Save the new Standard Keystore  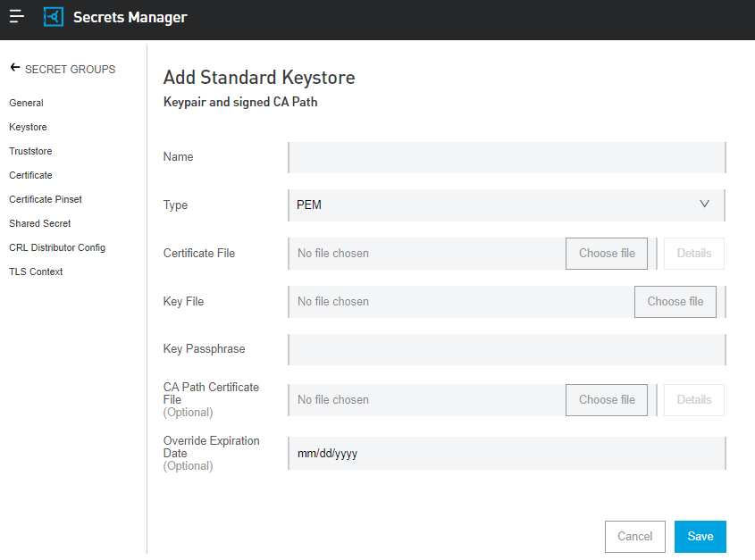[x=700, y=536]
